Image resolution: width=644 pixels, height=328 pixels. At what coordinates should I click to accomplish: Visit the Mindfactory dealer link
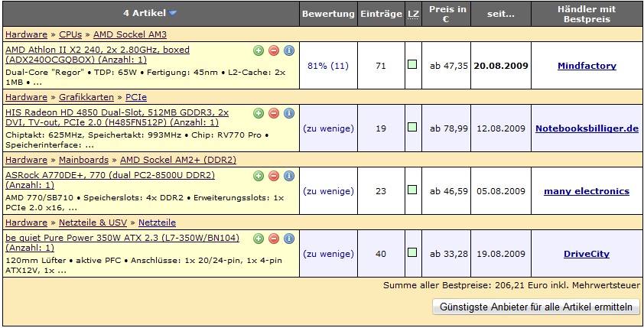pos(587,66)
